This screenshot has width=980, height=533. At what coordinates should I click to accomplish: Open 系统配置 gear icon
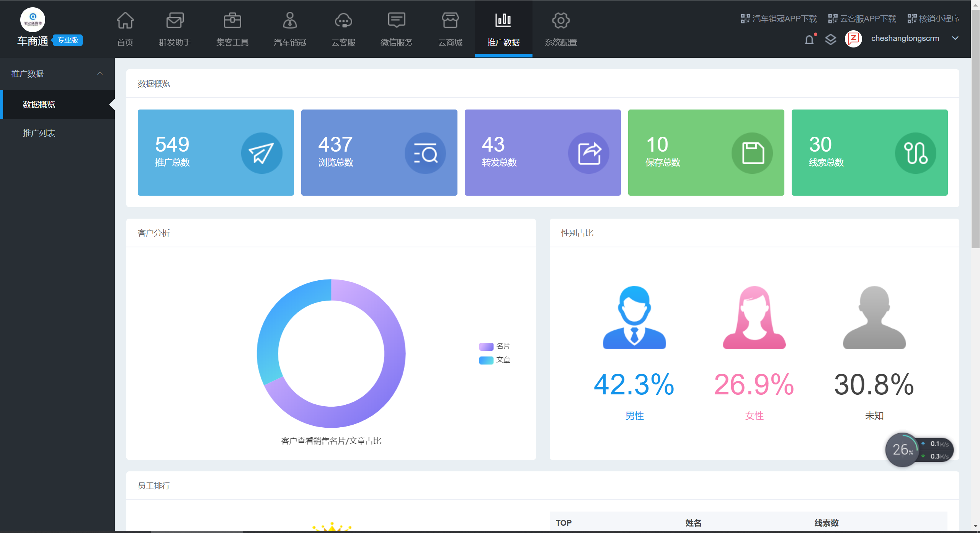pos(561,21)
